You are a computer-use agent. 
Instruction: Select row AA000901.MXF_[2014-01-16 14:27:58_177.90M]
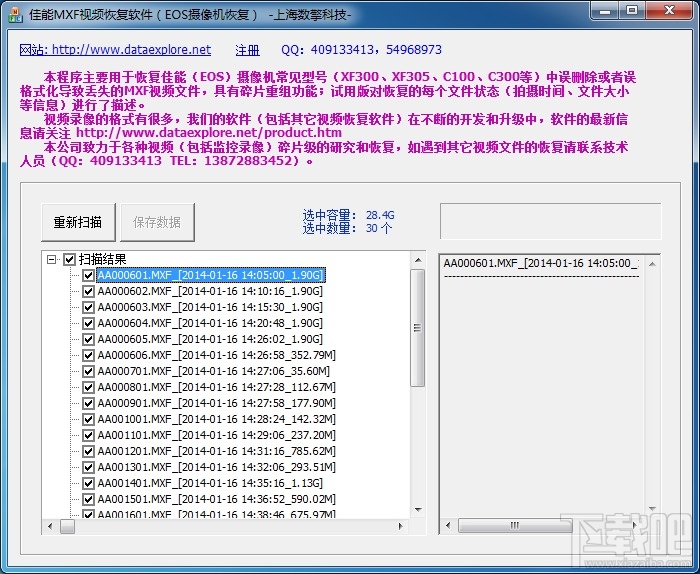(217, 403)
